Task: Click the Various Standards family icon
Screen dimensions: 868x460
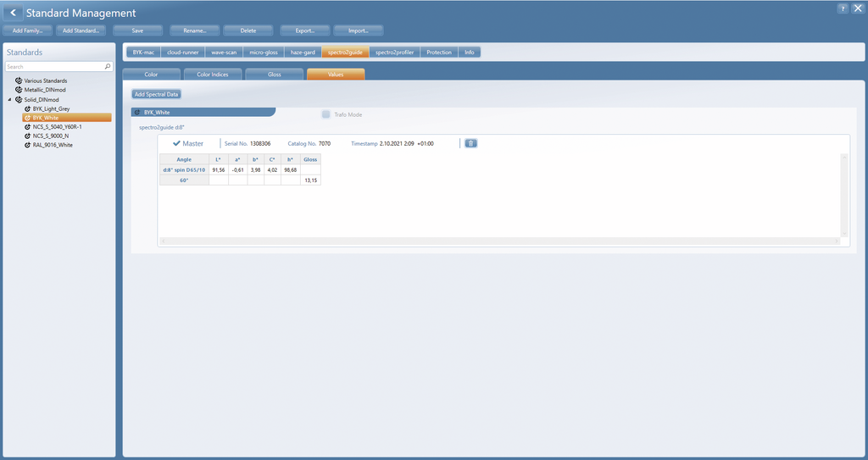Action: 19,80
